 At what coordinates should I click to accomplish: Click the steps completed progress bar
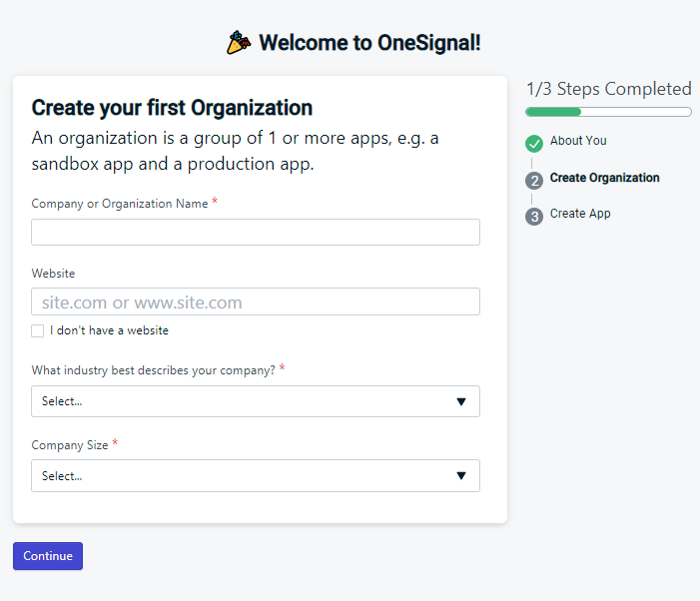(608, 112)
